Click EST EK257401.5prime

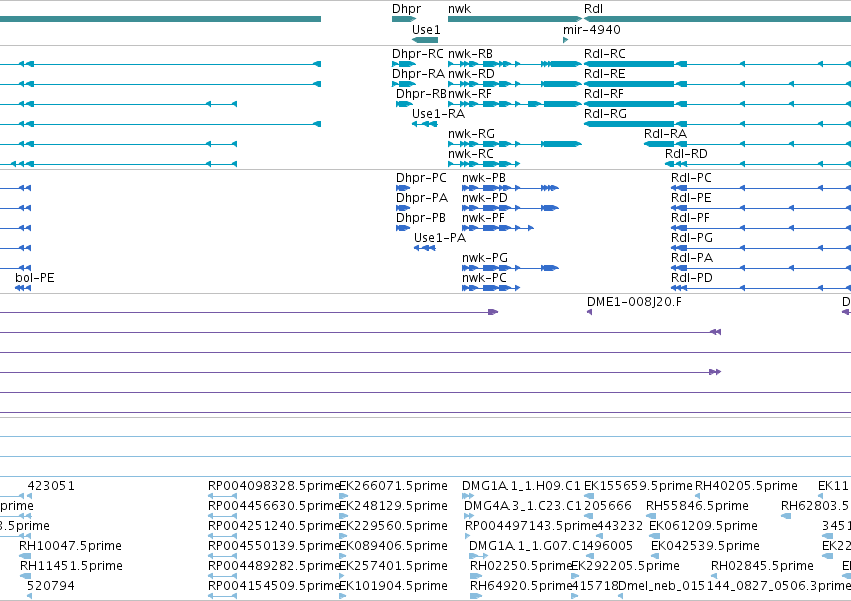tap(393, 566)
